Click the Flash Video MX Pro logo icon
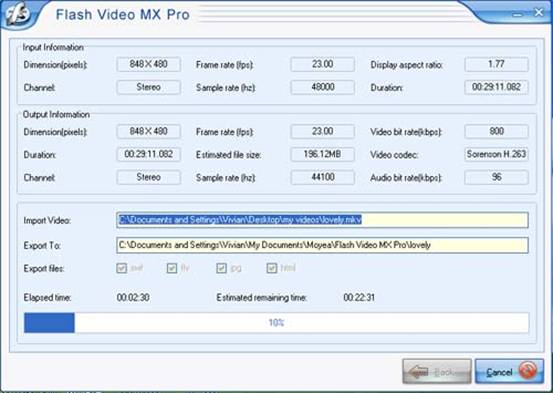 coord(17,14)
